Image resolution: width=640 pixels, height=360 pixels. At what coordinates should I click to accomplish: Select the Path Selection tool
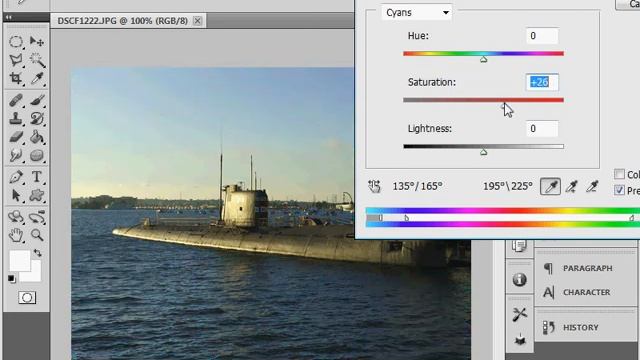(x=16, y=195)
